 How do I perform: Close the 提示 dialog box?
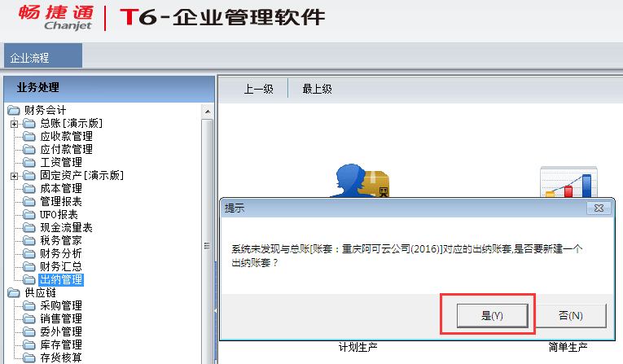coord(599,208)
